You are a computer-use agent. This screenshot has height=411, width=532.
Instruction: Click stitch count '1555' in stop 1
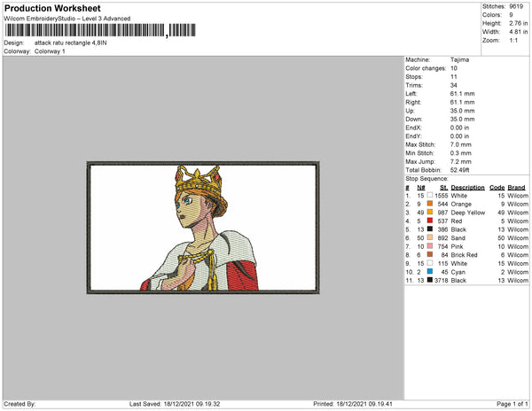point(441,196)
